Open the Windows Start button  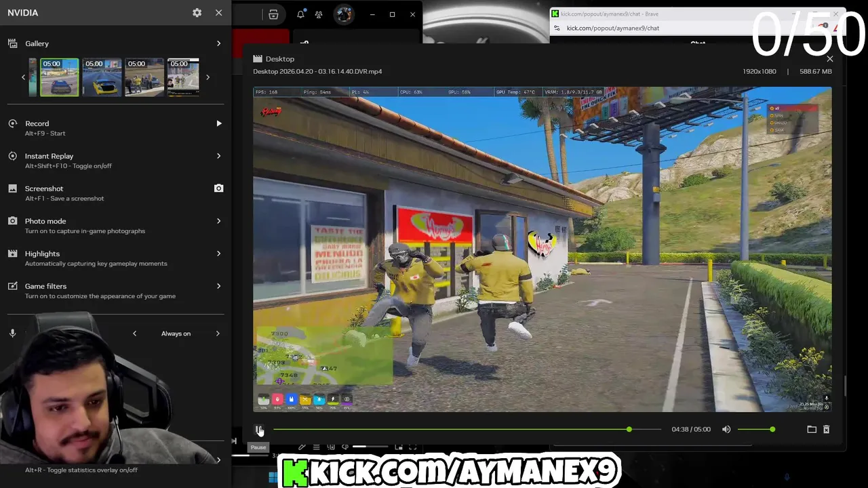tap(273, 477)
